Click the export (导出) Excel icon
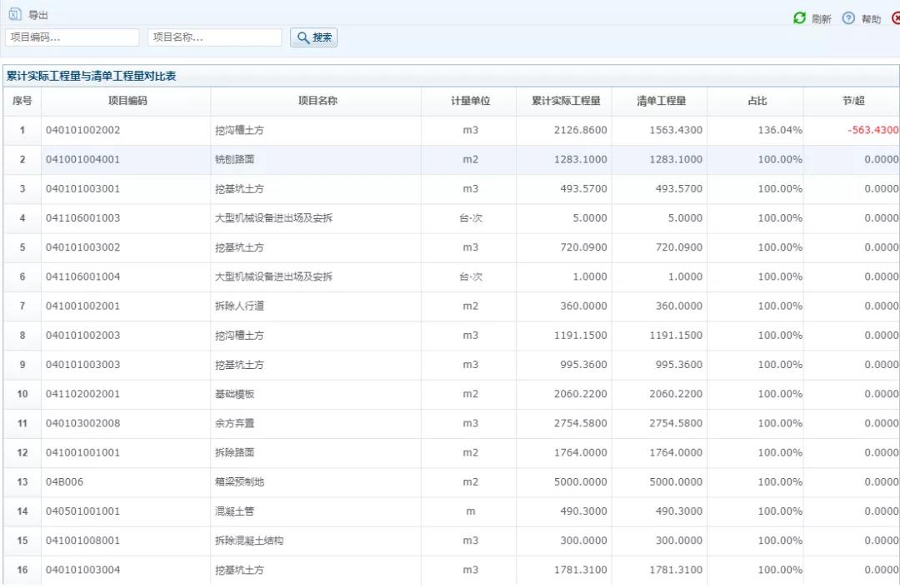 tap(15, 14)
